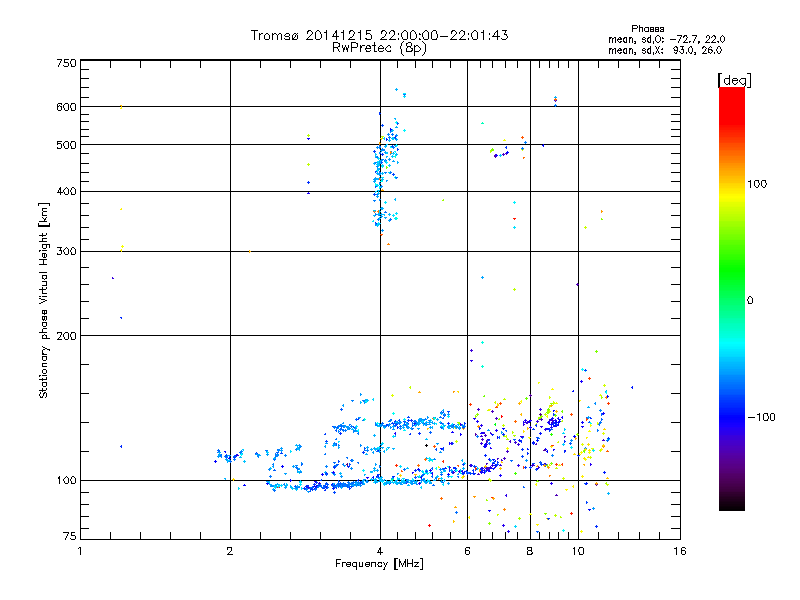Click the y-axis tick label '75'
This screenshot has height=600, width=800.
[70, 536]
